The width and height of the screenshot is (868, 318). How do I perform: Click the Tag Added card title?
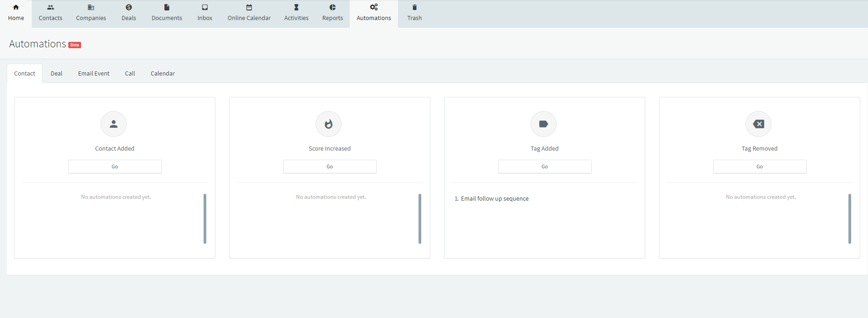(x=545, y=149)
